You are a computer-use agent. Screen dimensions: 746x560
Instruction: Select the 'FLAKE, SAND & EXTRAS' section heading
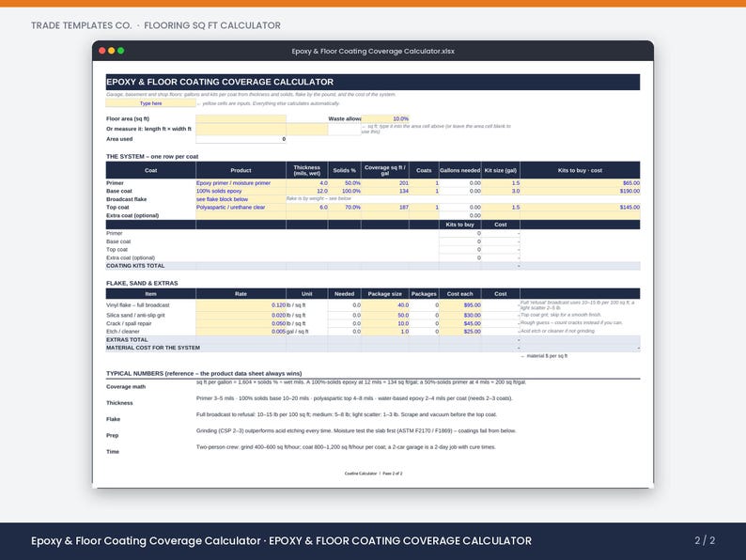point(142,283)
